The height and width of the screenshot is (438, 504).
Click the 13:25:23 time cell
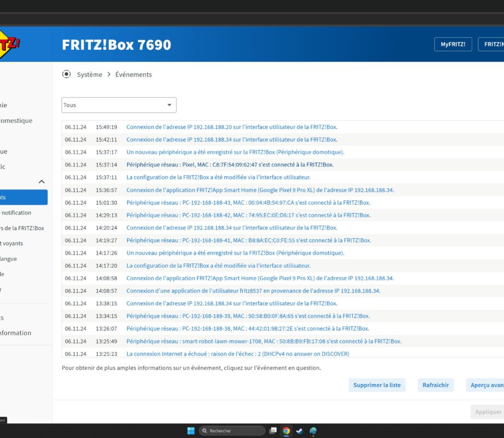[x=106, y=354]
